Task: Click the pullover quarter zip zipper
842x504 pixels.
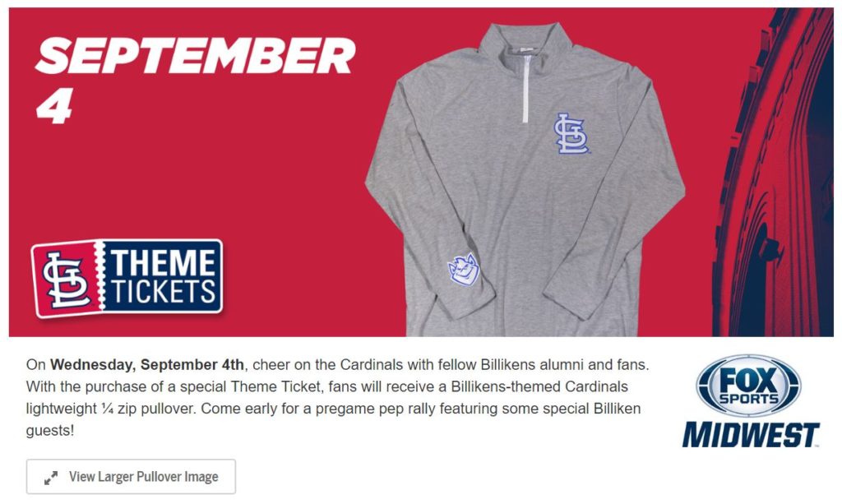Action: point(526,87)
